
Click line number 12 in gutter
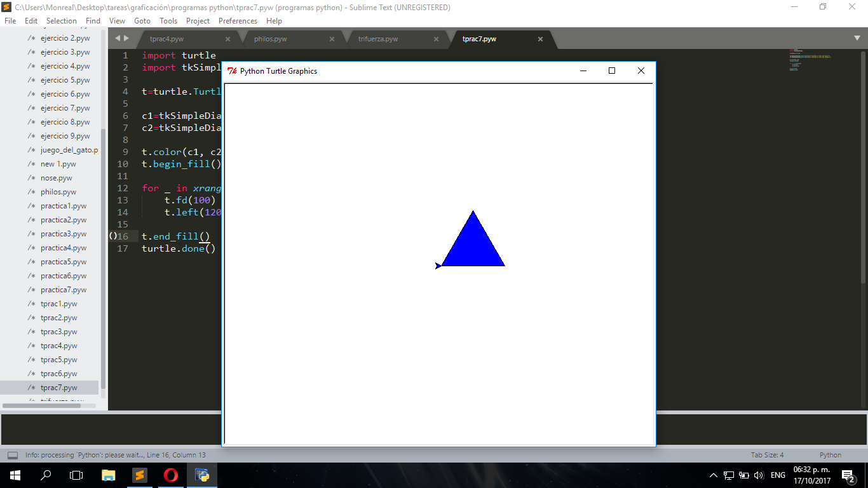123,188
